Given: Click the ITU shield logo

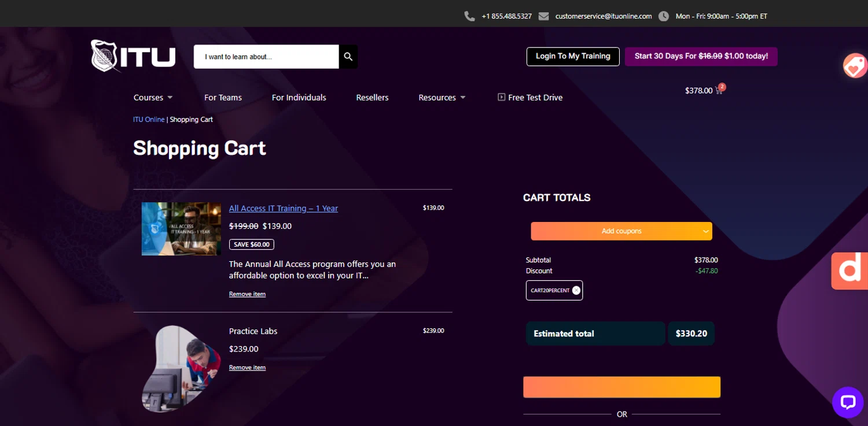Looking at the screenshot, I should (x=133, y=56).
